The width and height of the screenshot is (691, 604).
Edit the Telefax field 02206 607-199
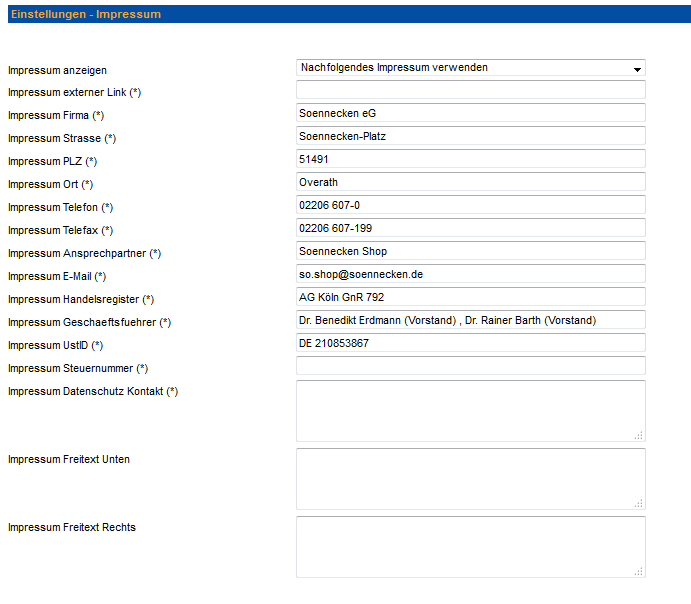pos(471,228)
